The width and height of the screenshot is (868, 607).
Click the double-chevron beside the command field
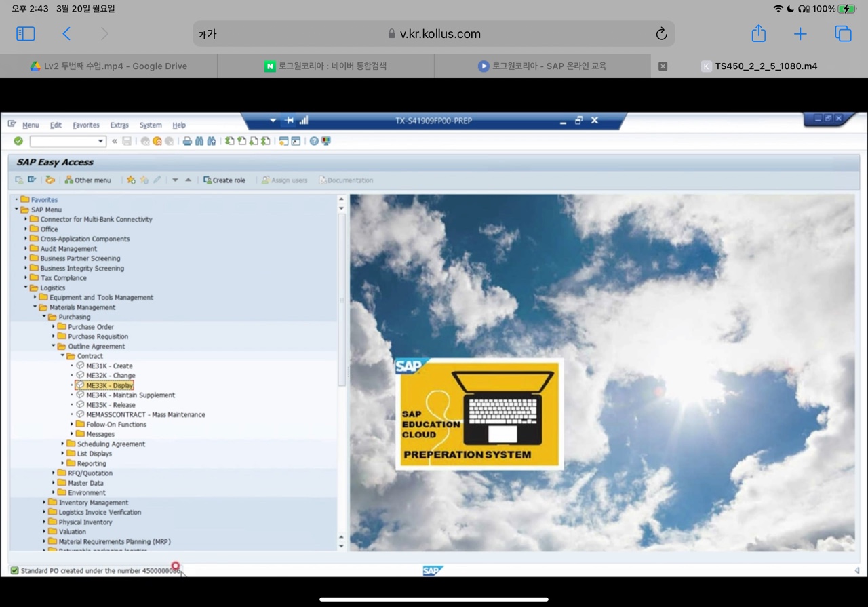coord(115,141)
